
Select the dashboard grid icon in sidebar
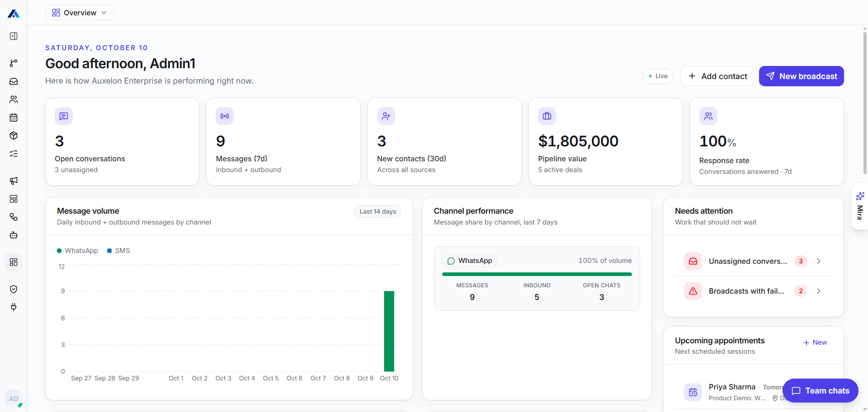[14, 262]
